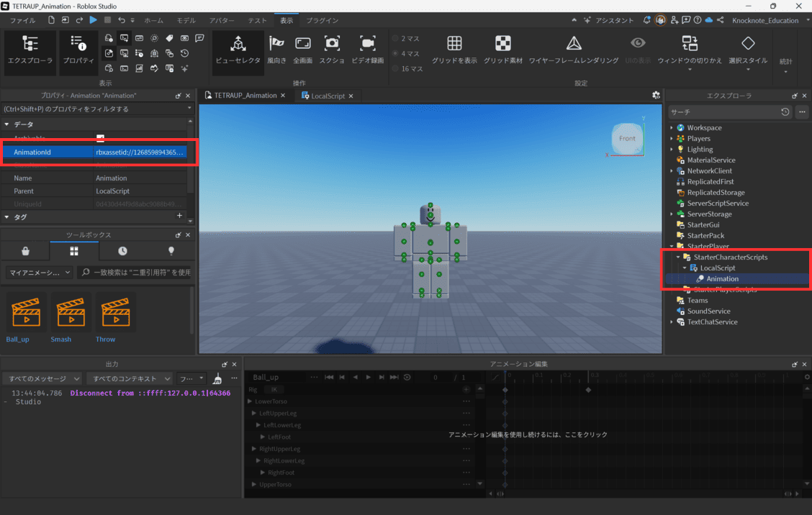Screen dimensions: 812x515
Task: Click the blue Play test button
Action: (93, 20)
